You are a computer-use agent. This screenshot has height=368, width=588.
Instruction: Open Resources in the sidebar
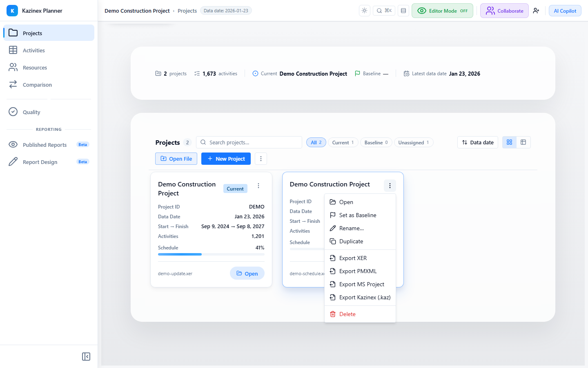point(49,67)
